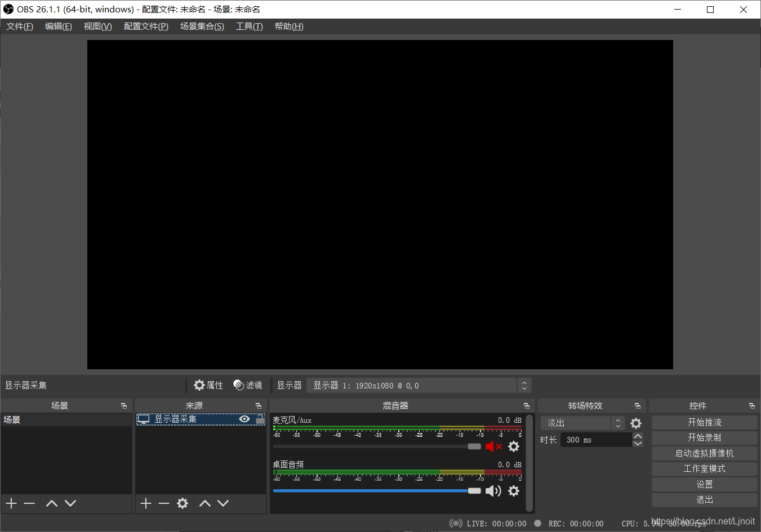Enable 工作室模式 studio mode
Screen dimensions: 761x532
[704, 468]
